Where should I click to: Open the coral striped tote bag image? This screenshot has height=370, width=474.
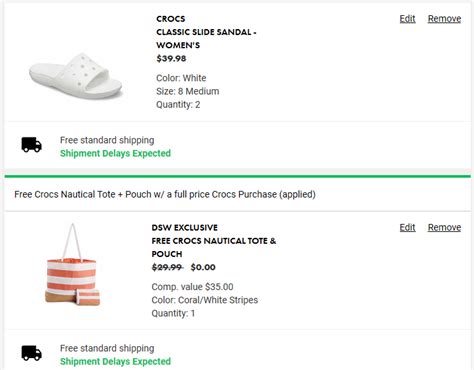73,265
